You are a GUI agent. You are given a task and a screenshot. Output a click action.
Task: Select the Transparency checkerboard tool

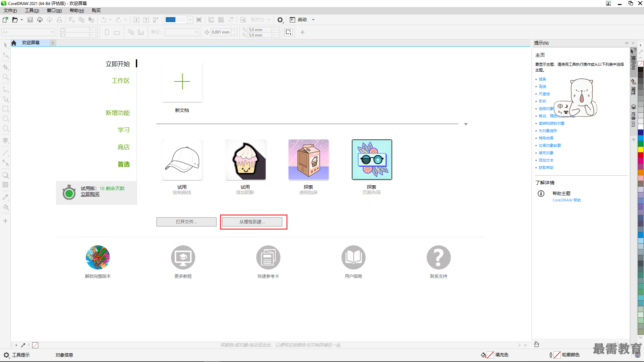click(5, 185)
